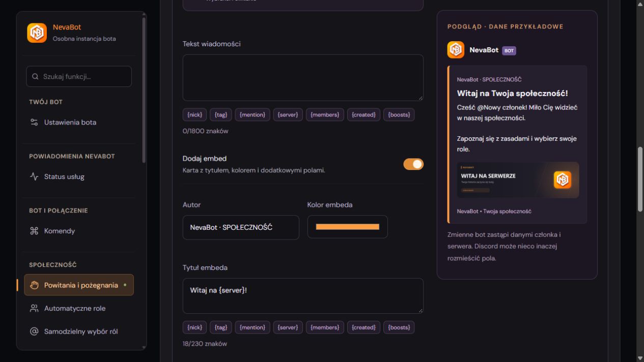
Task: Insert {nick} variable below Tekst wiadomości
Action: [x=194, y=115]
